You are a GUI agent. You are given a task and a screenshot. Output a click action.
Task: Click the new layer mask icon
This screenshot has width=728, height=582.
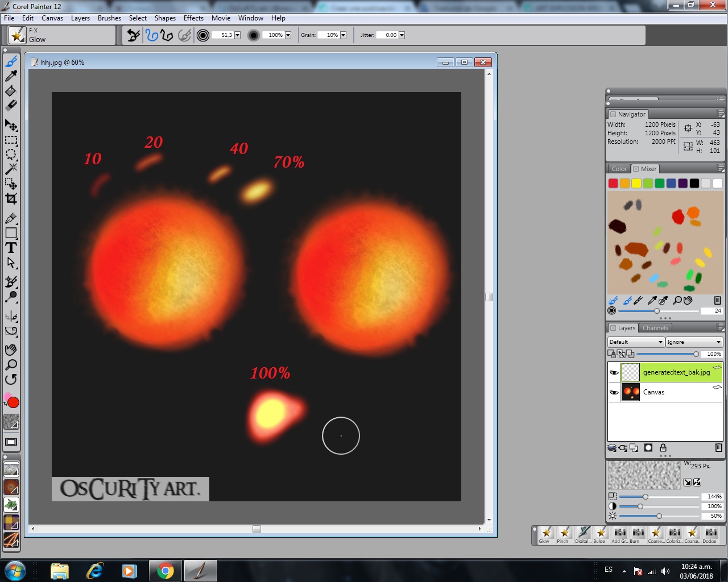pyautogui.click(x=648, y=448)
